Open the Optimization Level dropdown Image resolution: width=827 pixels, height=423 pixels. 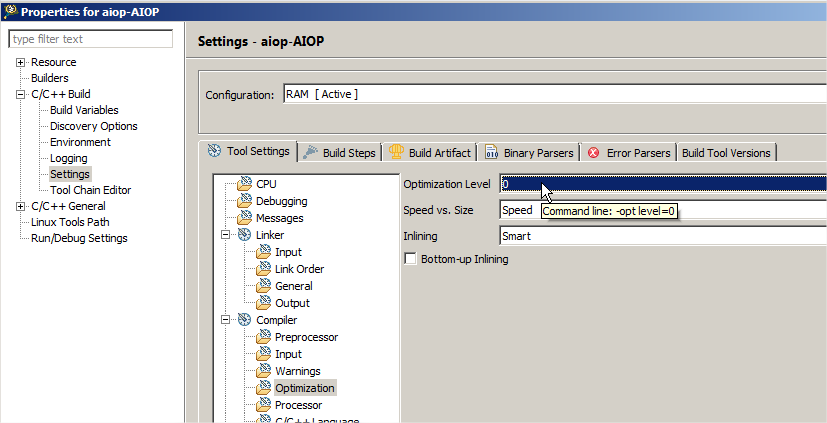point(663,184)
